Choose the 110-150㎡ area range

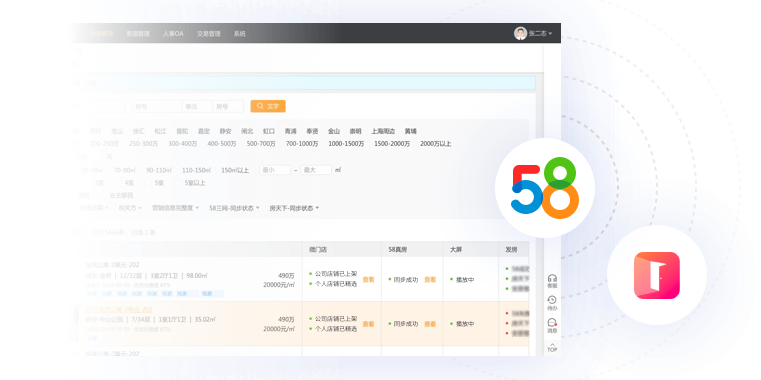pyautogui.click(x=197, y=170)
